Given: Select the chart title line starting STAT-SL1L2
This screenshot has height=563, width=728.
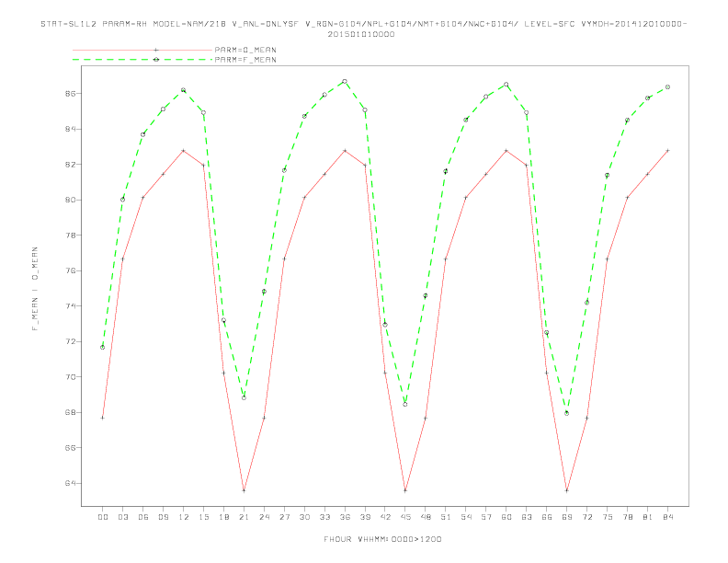Looking at the screenshot, I should (363, 24).
